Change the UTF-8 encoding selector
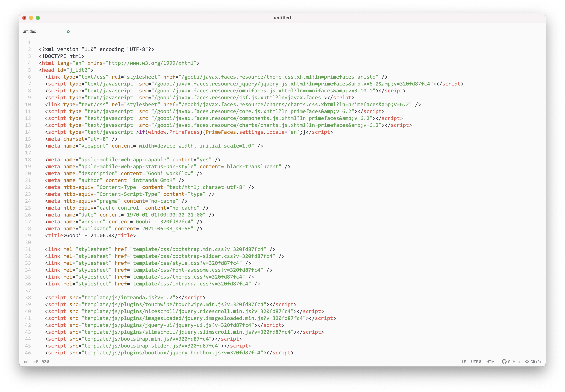 476,362
